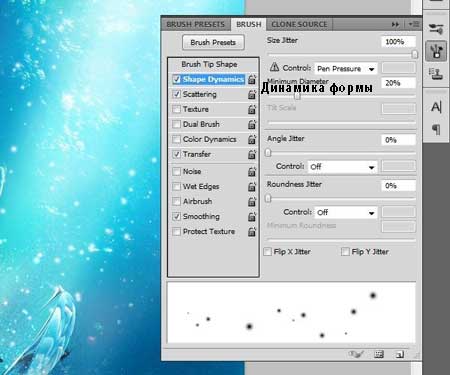The image size is (450, 375).
Task: Open the Roundness Jitter Control dropdown
Action: click(346, 212)
